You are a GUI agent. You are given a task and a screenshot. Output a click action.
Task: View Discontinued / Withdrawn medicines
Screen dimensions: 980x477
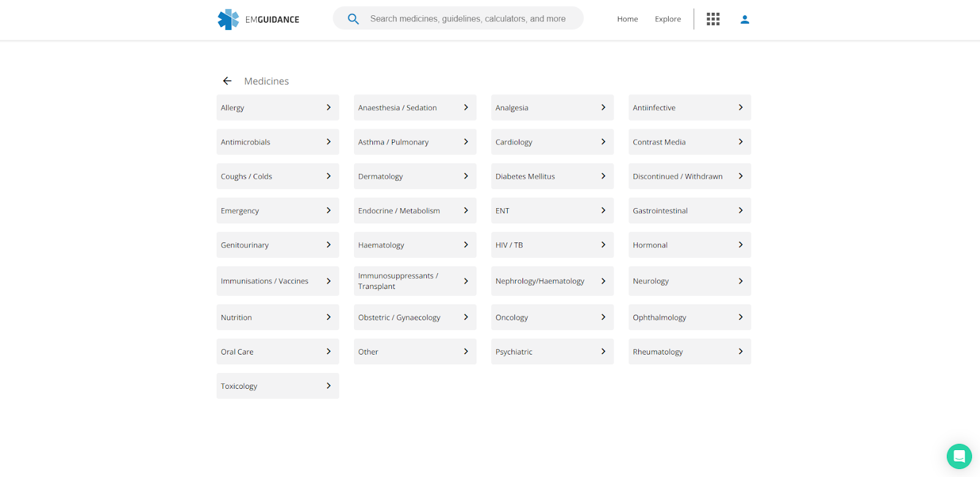[x=690, y=176]
